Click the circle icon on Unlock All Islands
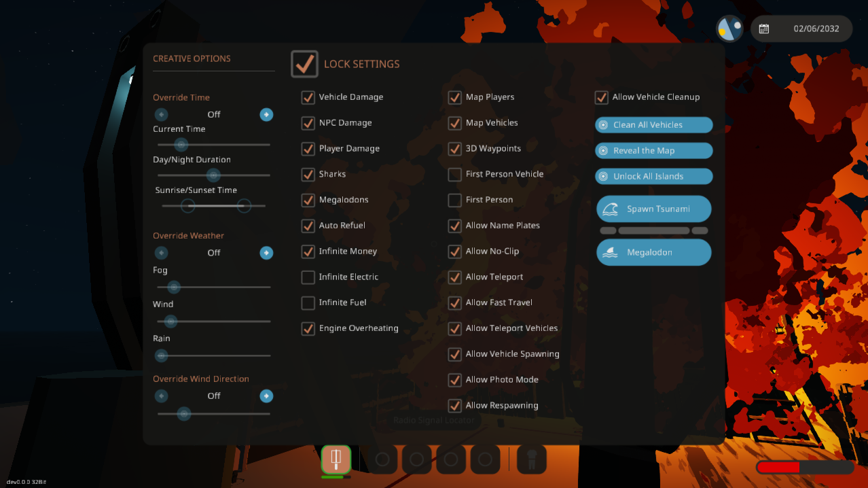868x488 pixels. (x=602, y=177)
